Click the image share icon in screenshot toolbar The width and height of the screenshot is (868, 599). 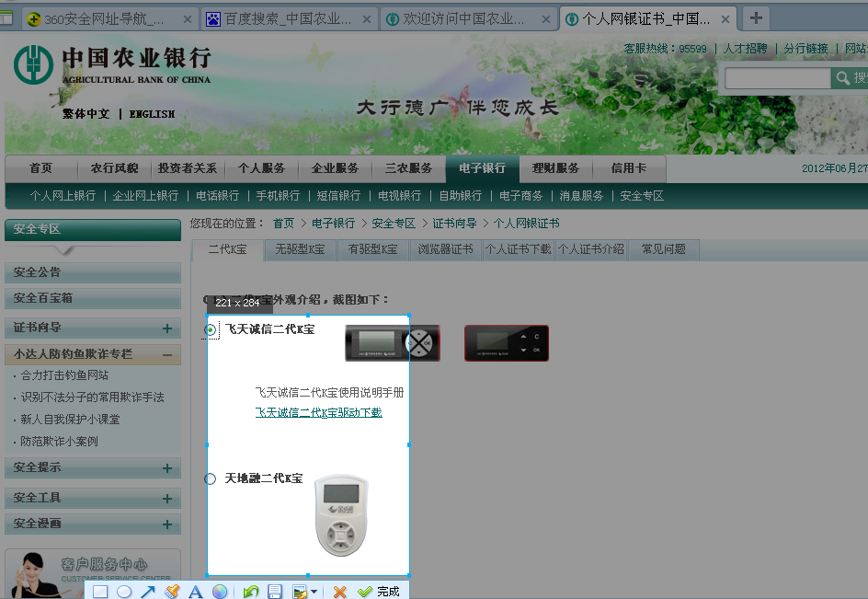[300, 592]
